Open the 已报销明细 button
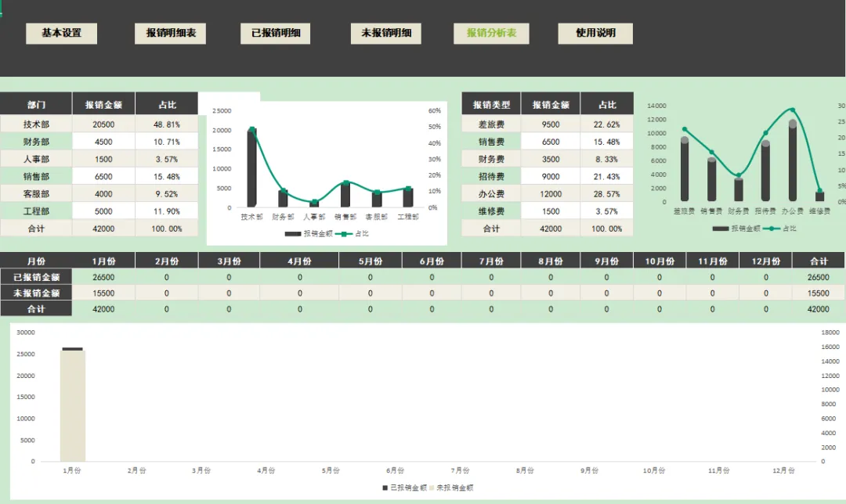846x504 pixels. point(275,34)
